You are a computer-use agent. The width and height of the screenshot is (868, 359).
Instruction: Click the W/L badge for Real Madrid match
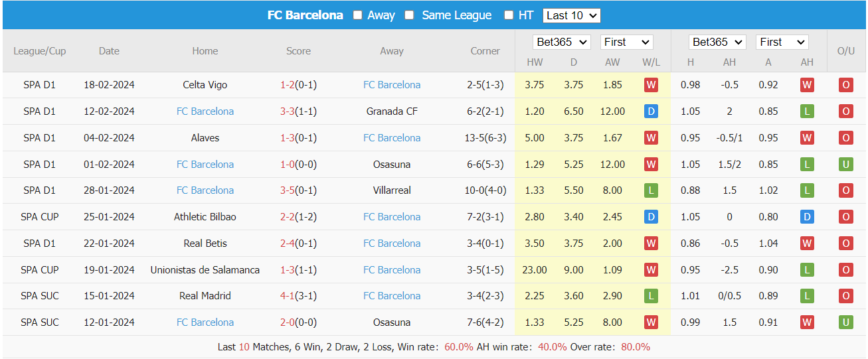coord(651,296)
